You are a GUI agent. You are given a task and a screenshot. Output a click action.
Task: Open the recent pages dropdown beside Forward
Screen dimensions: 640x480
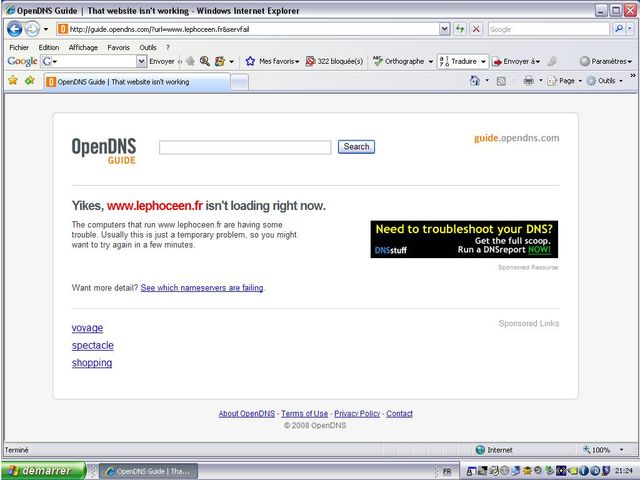46,29
